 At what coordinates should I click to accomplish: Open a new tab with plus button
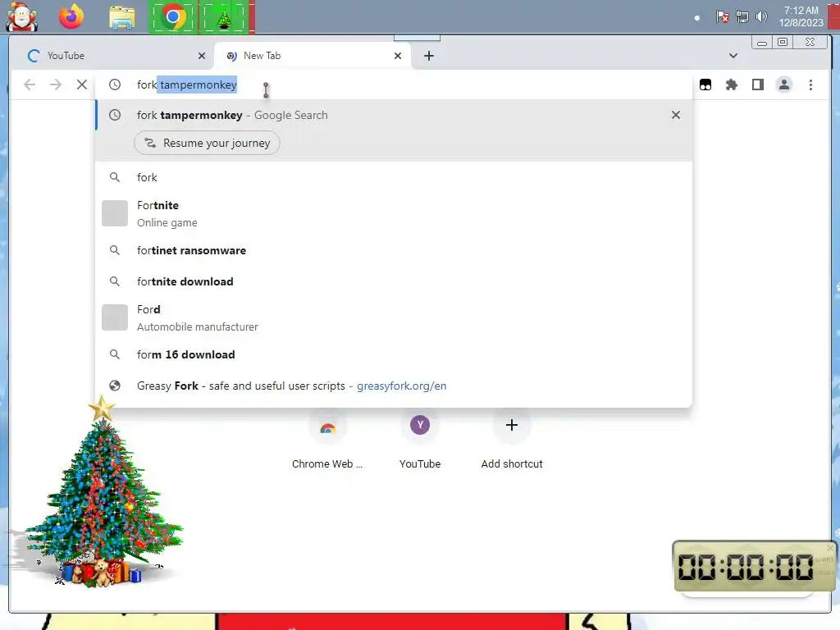coord(428,56)
